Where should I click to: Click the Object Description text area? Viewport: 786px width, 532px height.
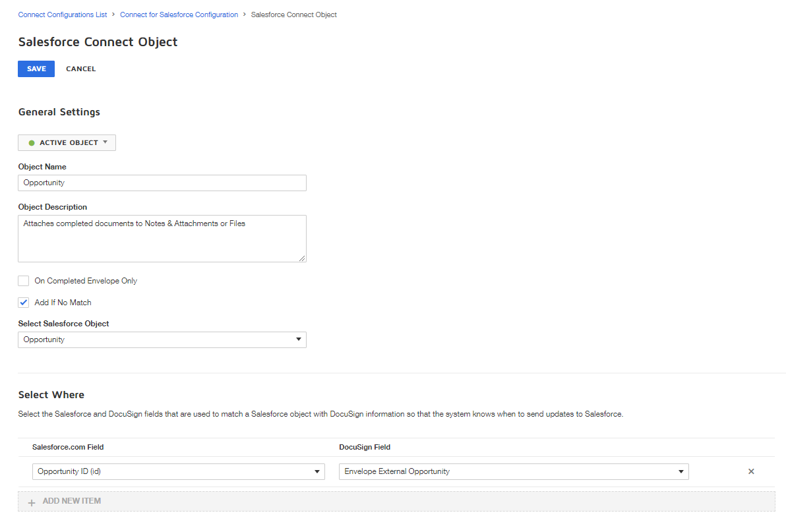click(x=162, y=239)
